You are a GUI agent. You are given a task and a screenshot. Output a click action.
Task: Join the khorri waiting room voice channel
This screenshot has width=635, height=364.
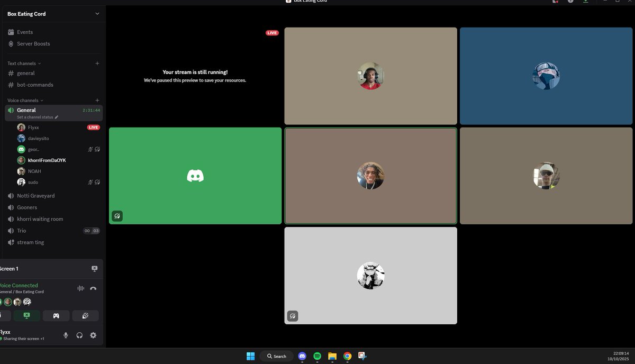coord(52,219)
